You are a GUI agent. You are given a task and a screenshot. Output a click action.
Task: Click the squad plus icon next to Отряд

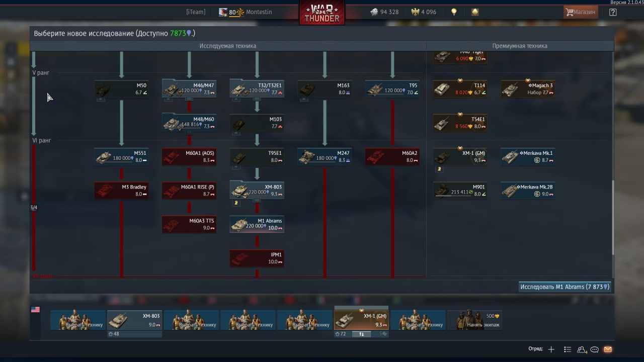551,349
